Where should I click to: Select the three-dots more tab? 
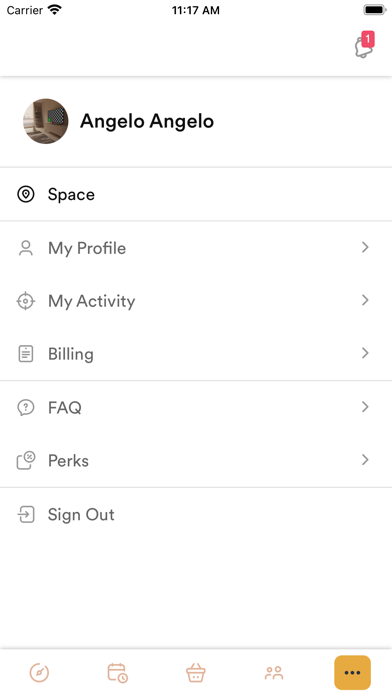point(352,672)
